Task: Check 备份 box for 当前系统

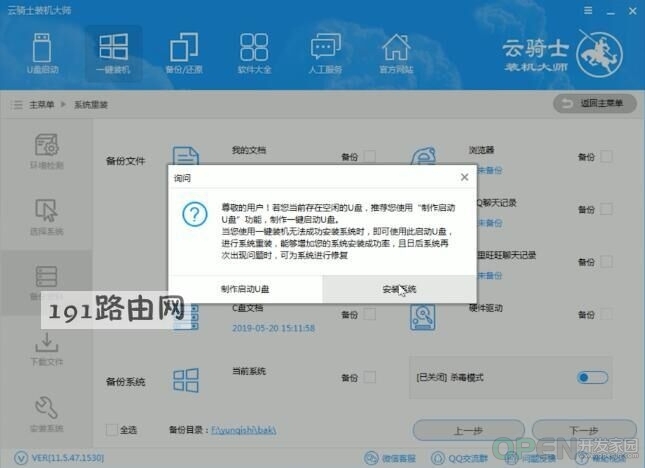Action: click(x=370, y=377)
